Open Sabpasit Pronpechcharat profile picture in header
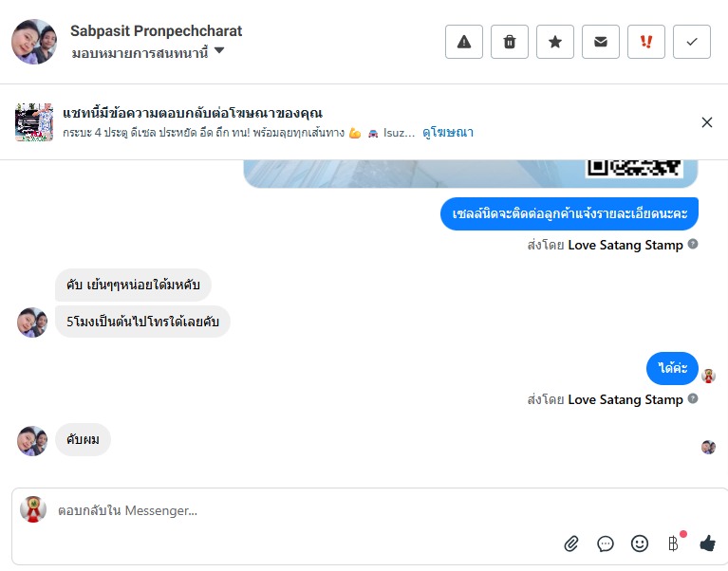 point(34,42)
